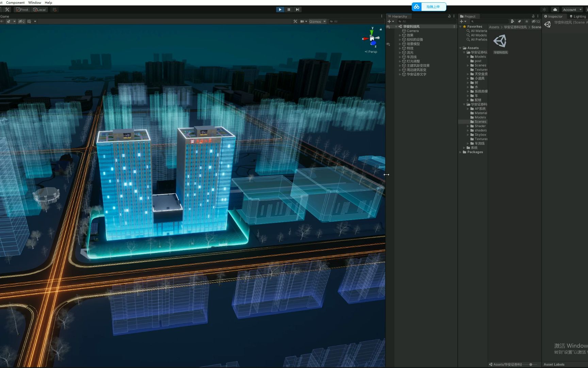This screenshot has width=588, height=368.
Task: Open the Account dropdown
Action: coord(572,10)
